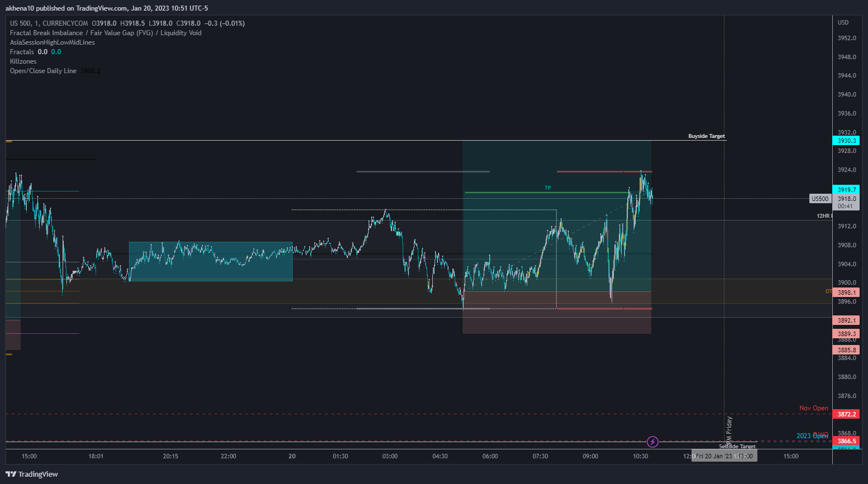Click the akhena10 author name in header

coord(20,8)
